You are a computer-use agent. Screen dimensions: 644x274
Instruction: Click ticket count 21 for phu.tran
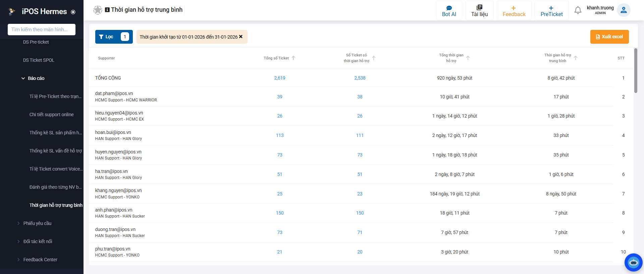(x=280, y=252)
